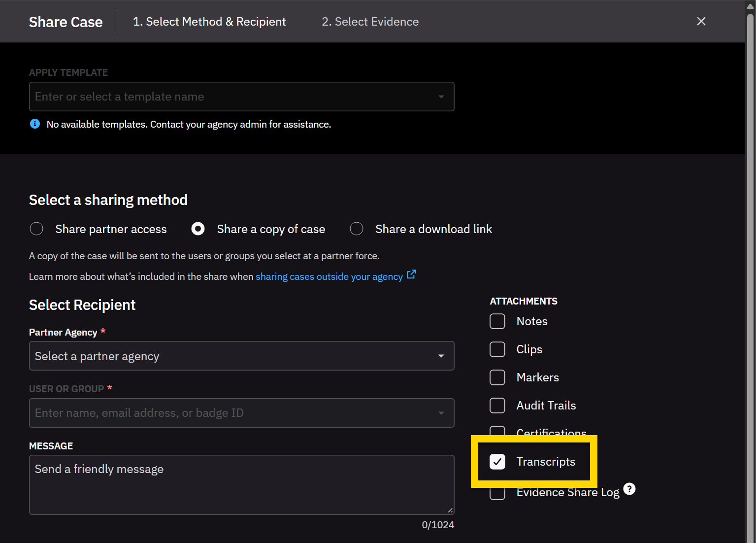Check the Markers attachment box
This screenshot has width=756, height=543.
[497, 377]
